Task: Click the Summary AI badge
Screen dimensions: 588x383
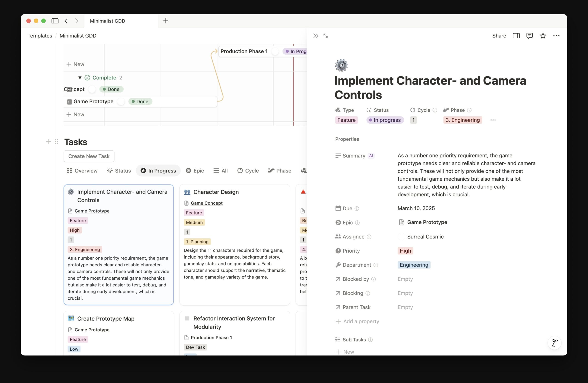Action: pos(371,156)
